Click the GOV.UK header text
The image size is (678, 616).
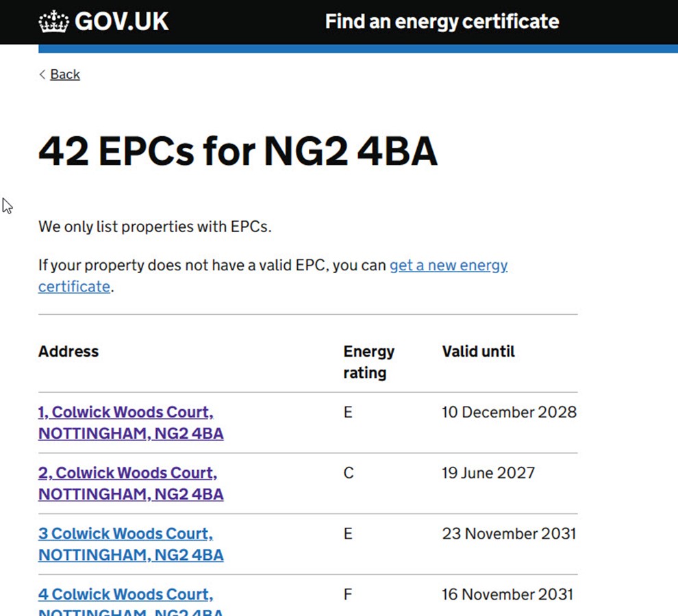[121, 22]
